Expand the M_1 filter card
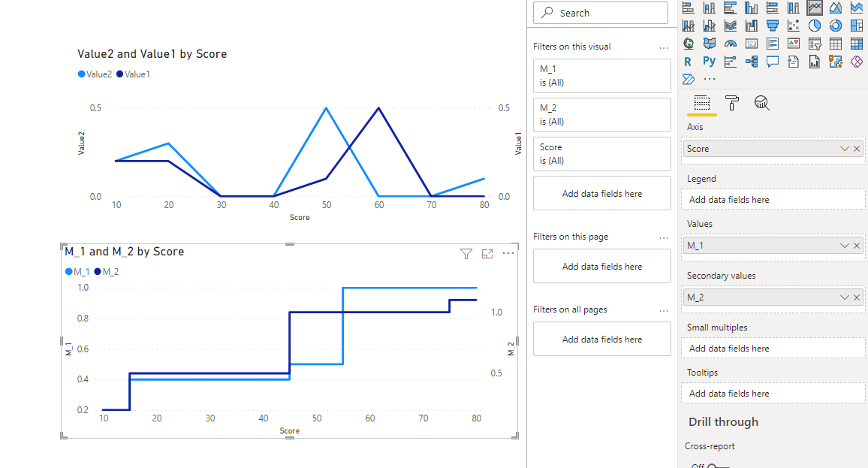 [x=601, y=76]
